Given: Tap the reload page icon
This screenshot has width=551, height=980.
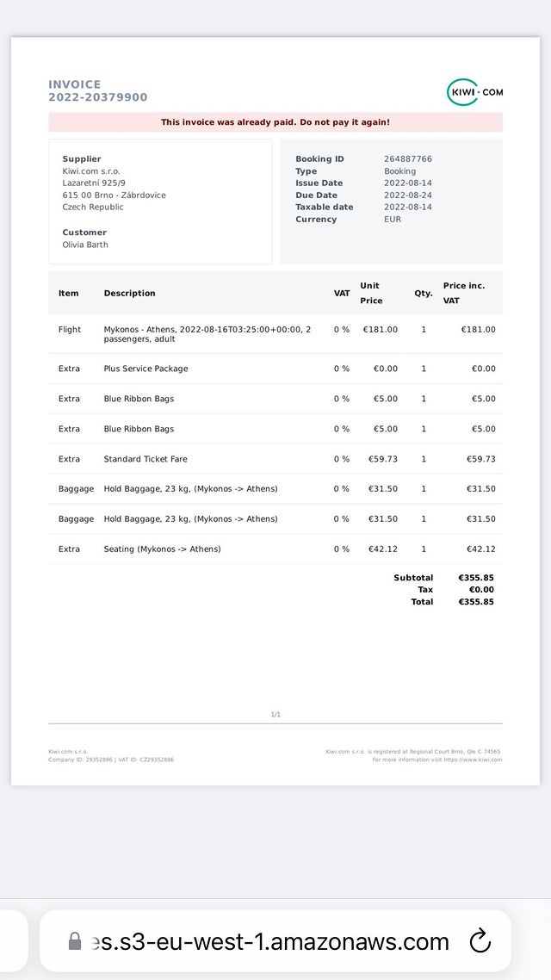Looking at the screenshot, I should click(480, 940).
